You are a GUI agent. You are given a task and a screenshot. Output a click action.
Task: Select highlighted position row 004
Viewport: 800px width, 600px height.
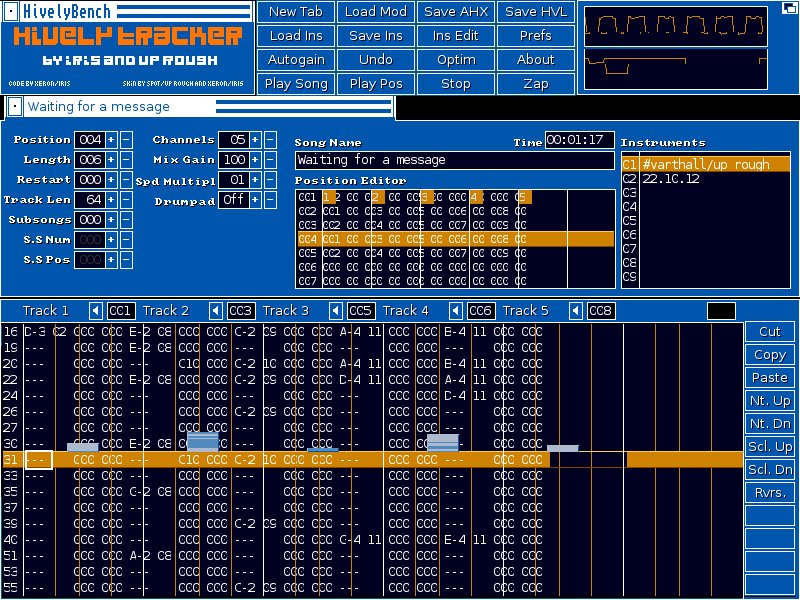[456, 239]
